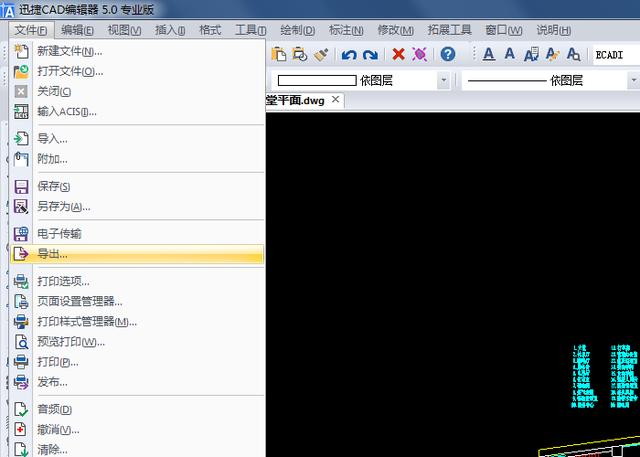Open the 修改(M) menu

click(x=396, y=30)
